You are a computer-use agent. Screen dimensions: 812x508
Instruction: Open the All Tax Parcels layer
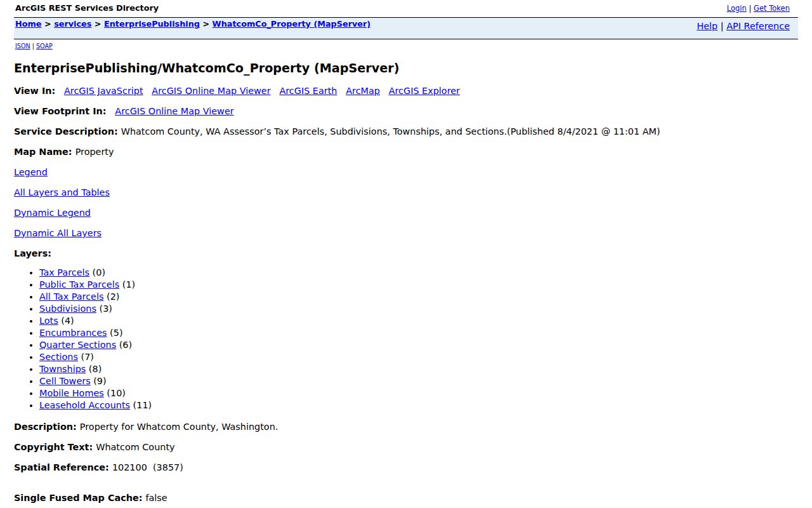click(71, 297)
